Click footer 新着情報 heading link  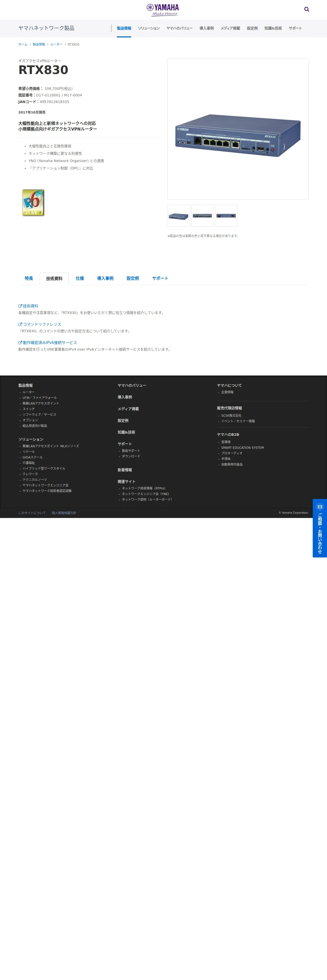tap(125, 470)
